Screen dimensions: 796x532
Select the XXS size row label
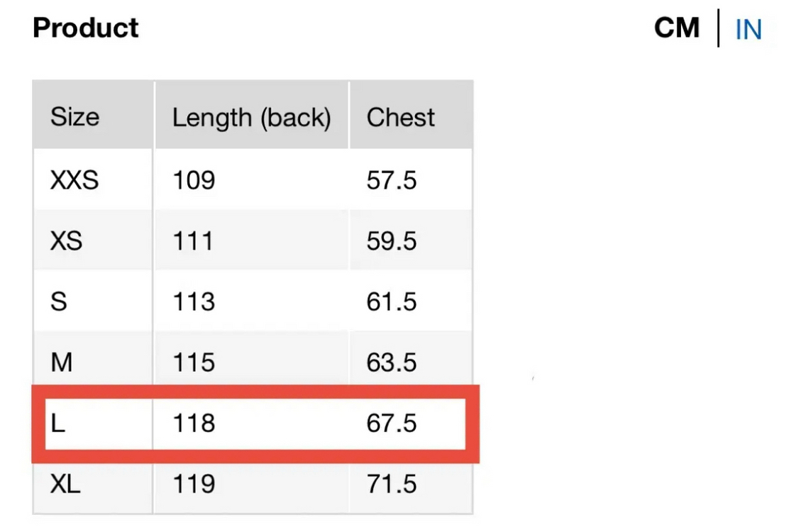[74, 180]
